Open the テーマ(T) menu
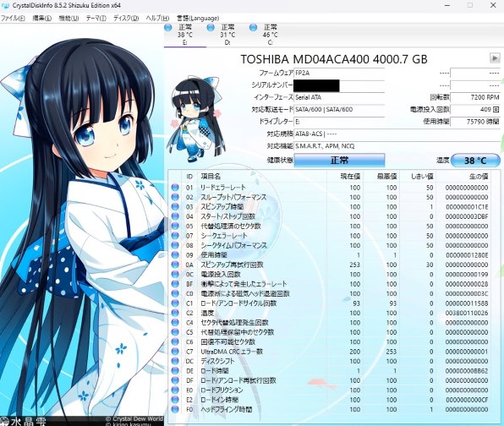The width and height of the screenshot is (504, 426). pos(96,18)
